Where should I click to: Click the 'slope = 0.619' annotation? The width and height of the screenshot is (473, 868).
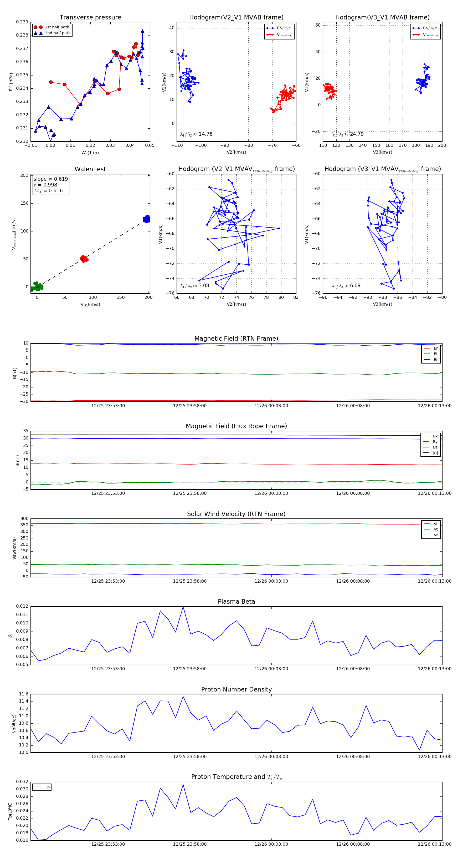[50, 179]
